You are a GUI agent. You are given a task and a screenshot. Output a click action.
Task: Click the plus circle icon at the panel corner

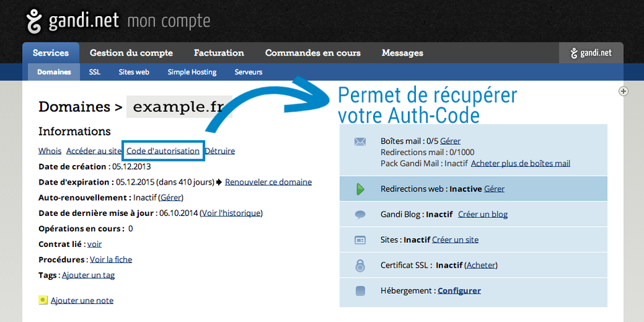[623, 91]
